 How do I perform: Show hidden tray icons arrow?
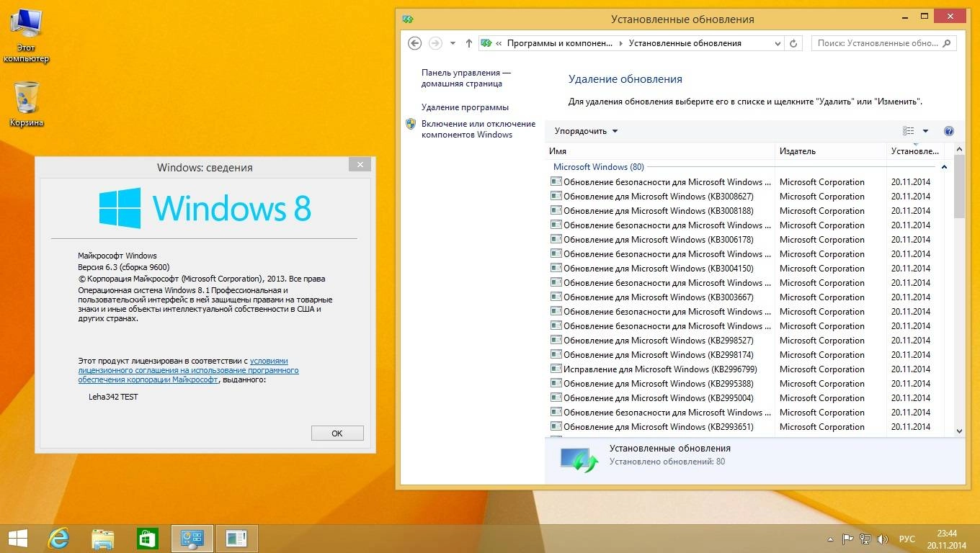point(829,539)
